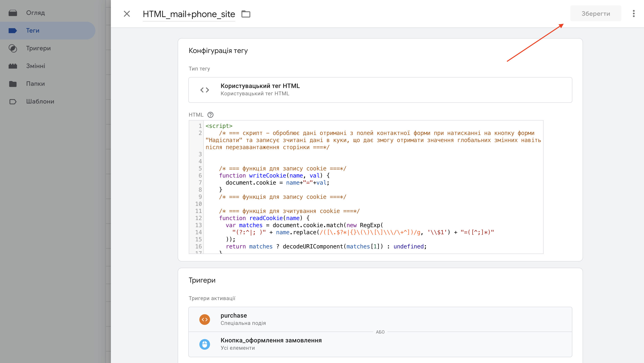Click the Папки folder icon in the sidebar
The width and height of the screenshot is (644, 363).
click(x=13, y=84)
